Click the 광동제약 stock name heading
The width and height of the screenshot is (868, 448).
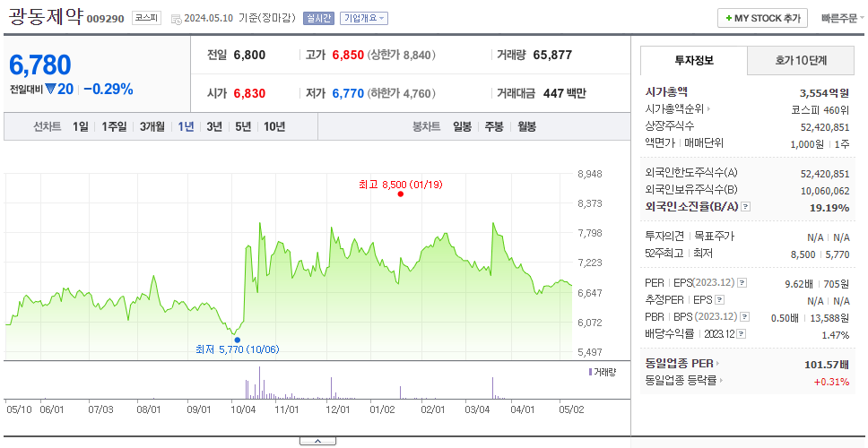click(46, 17)
